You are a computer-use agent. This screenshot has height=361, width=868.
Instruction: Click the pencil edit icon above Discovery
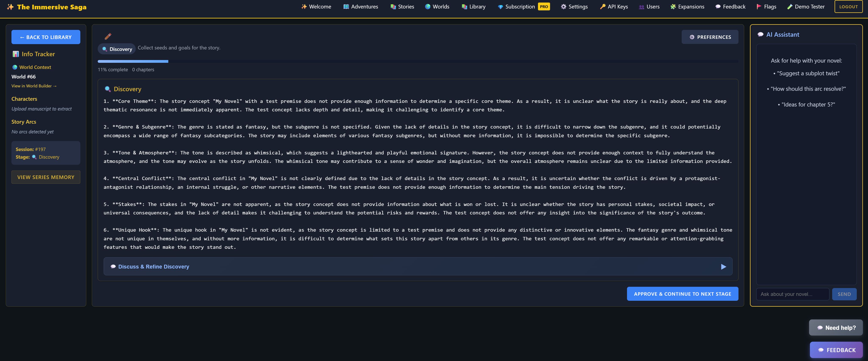pyautogui.click(x=108, y=36)
